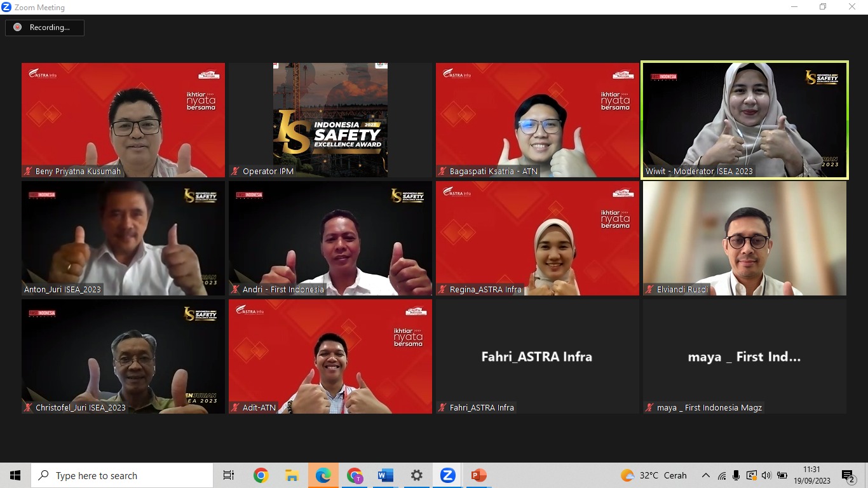Click the microphone tray icon
The image size is (868, 488).
tap(736, 475)
